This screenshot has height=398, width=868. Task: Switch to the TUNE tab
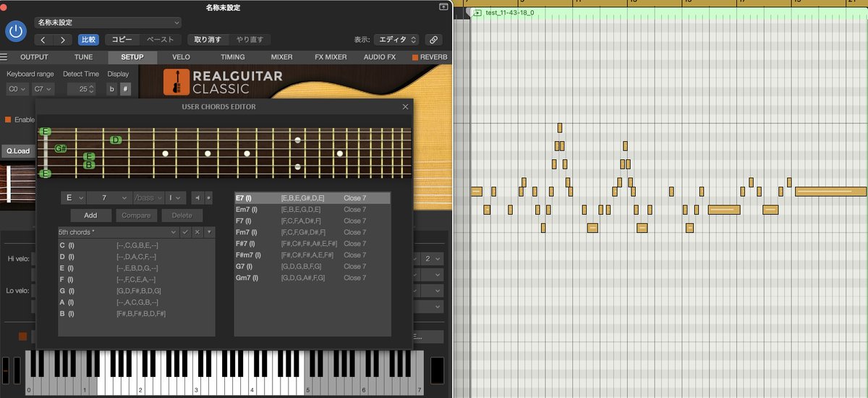[x=83, y=57]
